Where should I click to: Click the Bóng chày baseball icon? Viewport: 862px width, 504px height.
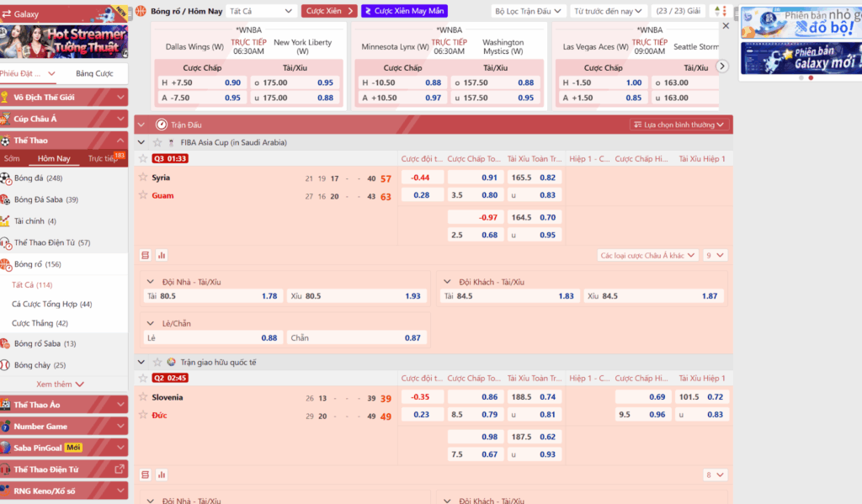[x=5, y=365]
